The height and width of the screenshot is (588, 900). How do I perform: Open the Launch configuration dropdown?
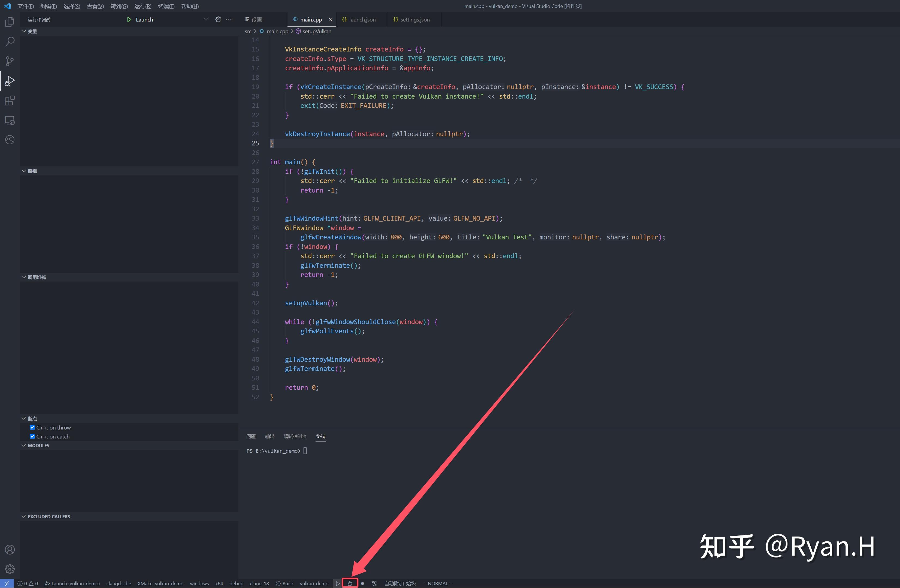pos(206,19)
